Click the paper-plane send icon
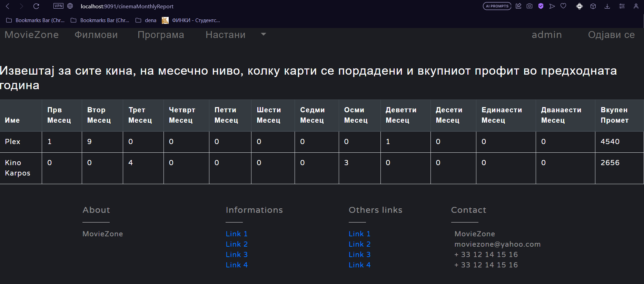The width and height of the screenshot is (644, 284). 552,6
